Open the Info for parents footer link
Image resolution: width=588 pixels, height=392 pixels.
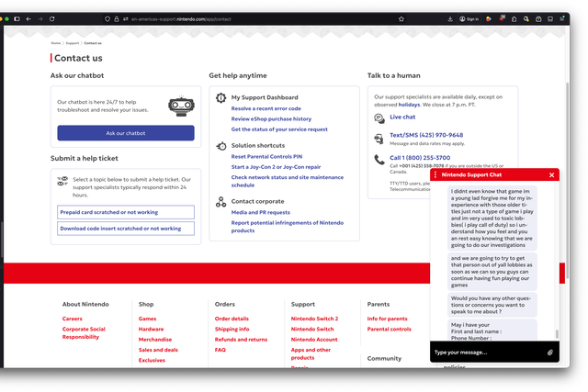point(387,319)
